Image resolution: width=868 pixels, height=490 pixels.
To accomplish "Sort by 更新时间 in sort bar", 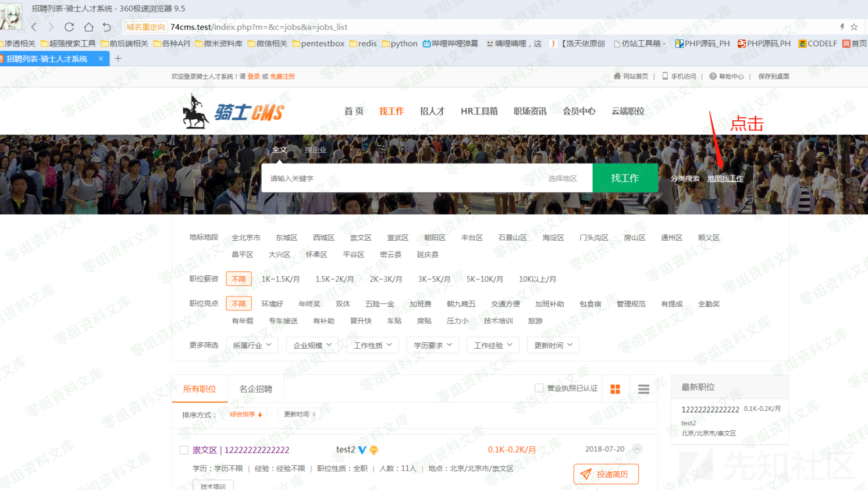I will 300,414.
